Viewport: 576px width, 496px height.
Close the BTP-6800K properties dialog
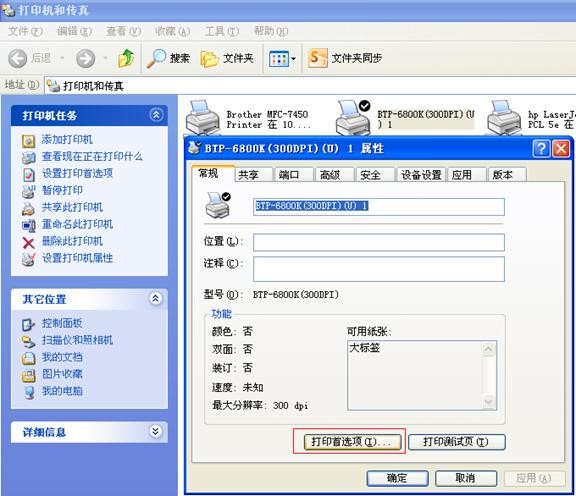pyautogui.click(x=561, y=149)
